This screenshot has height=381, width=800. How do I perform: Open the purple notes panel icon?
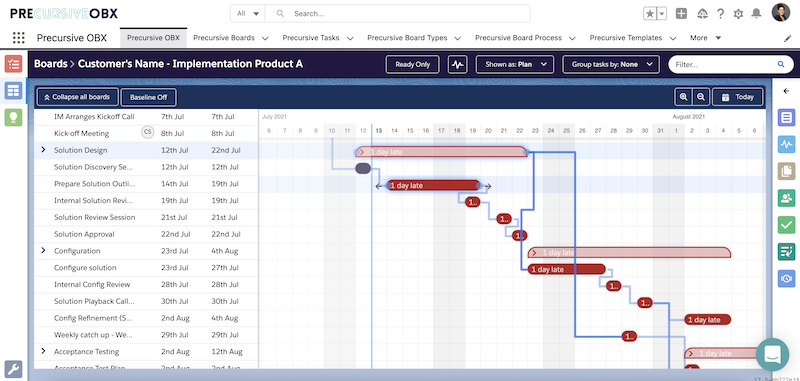tap(786, 118)
